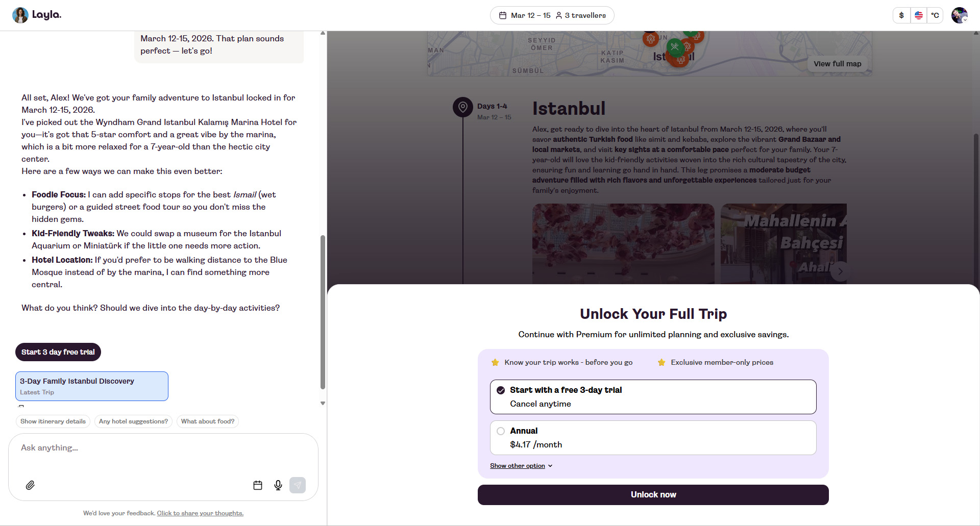Switch the °C temperature unit icon
The width and height of the screenshot is (980, 526).
(x=935, y=15)
